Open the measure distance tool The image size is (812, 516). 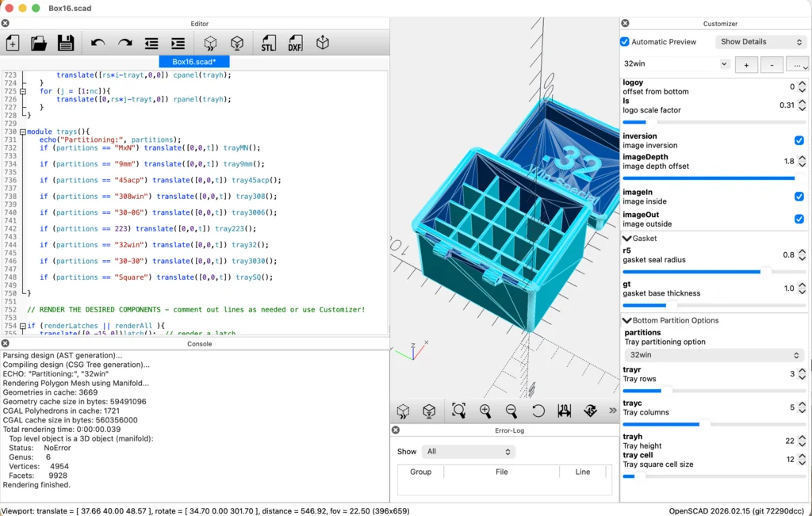click(565, 411)
